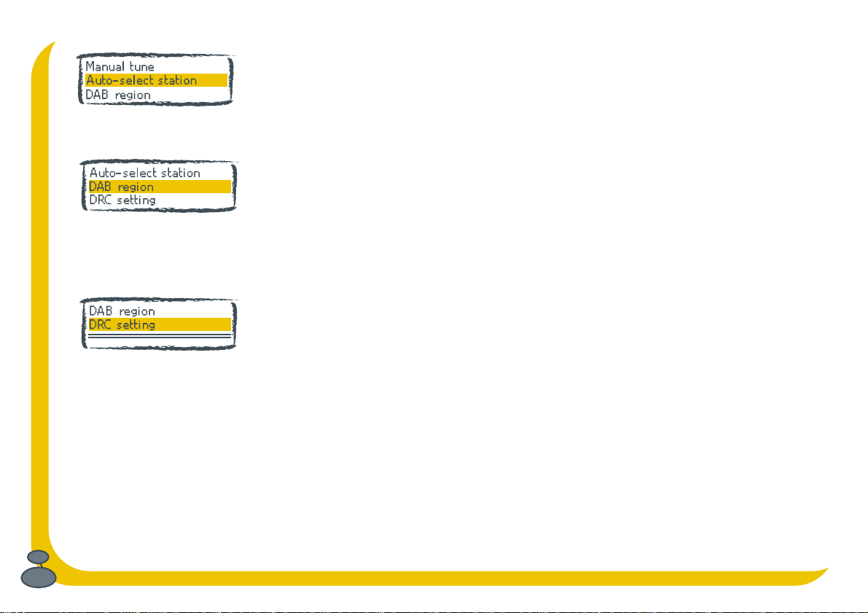
Task: Choose the highlighted DRC setting entry
Action: [x=160, y=324]
